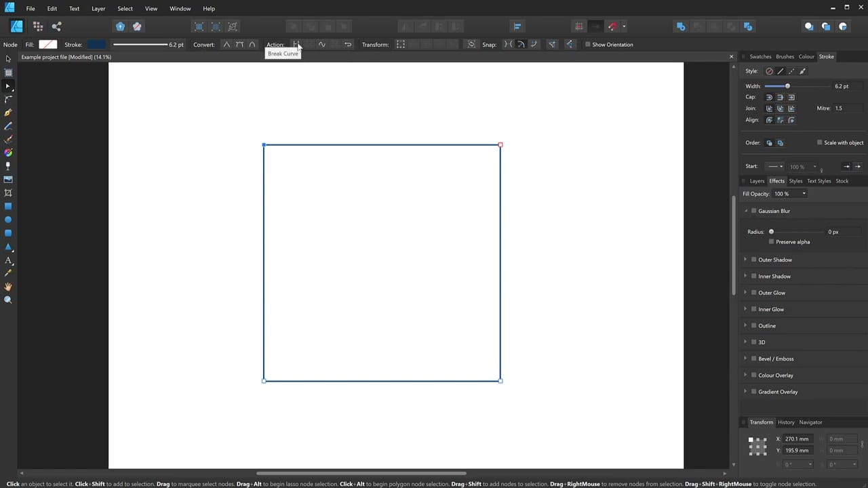
Task: Enable the Inner Shadow effect checkbox
Action: click(753, 276)
